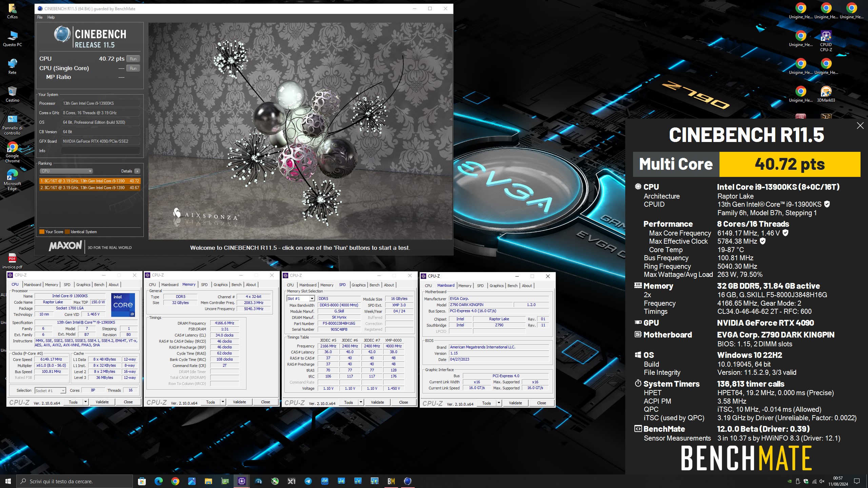The image size is (868, 488).
Task: Open the Wi-Fi network tray icon
Action: pyautogui.click(x=814, y=481)
